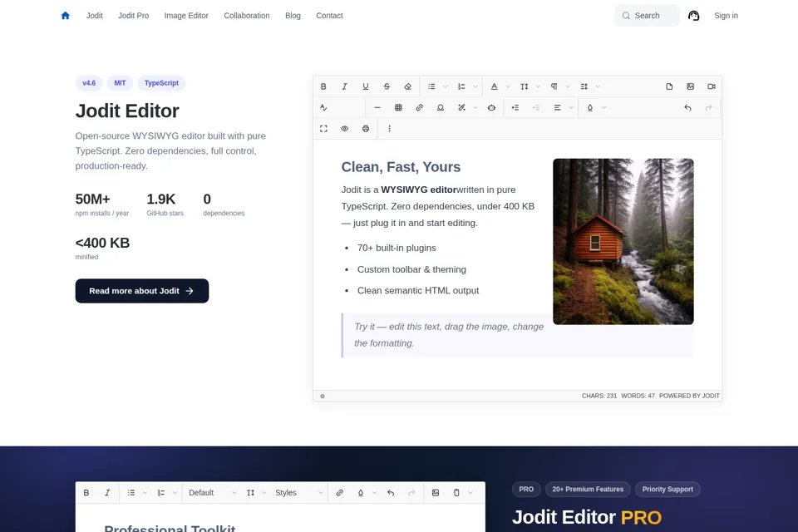Expand font size dropdown in upper editor

pos(538,86)
